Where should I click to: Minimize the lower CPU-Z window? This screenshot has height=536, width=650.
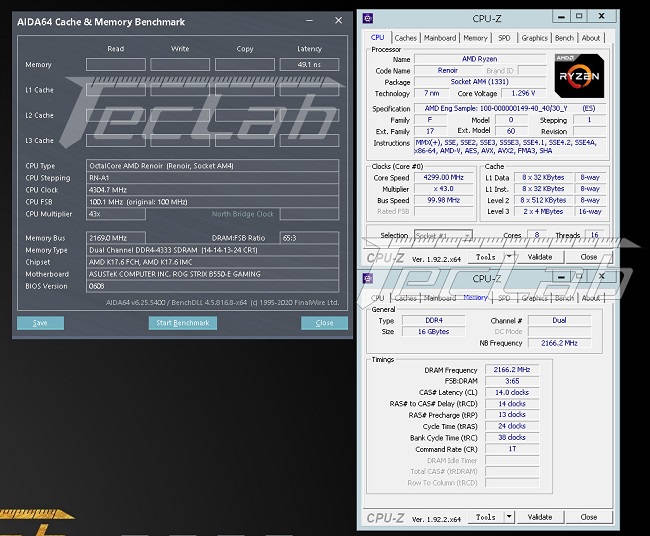(561, 277)
